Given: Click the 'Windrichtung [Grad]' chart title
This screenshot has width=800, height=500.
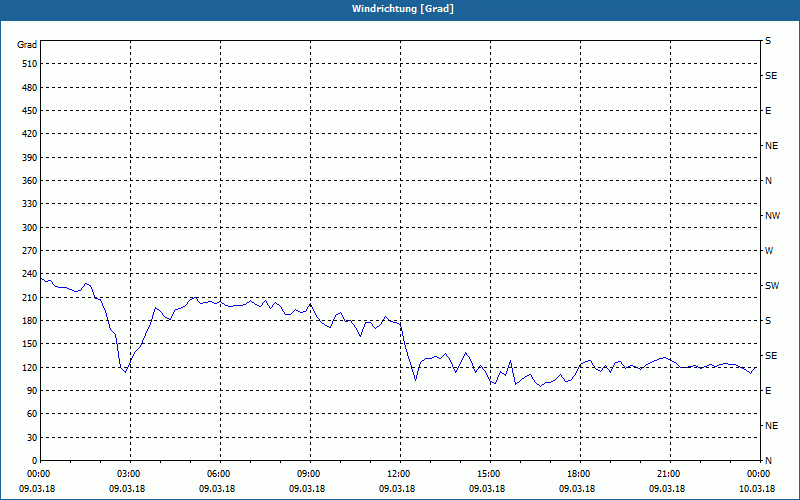Looking at the screenshot, I should pyautogui.click(x=403, y=9).
